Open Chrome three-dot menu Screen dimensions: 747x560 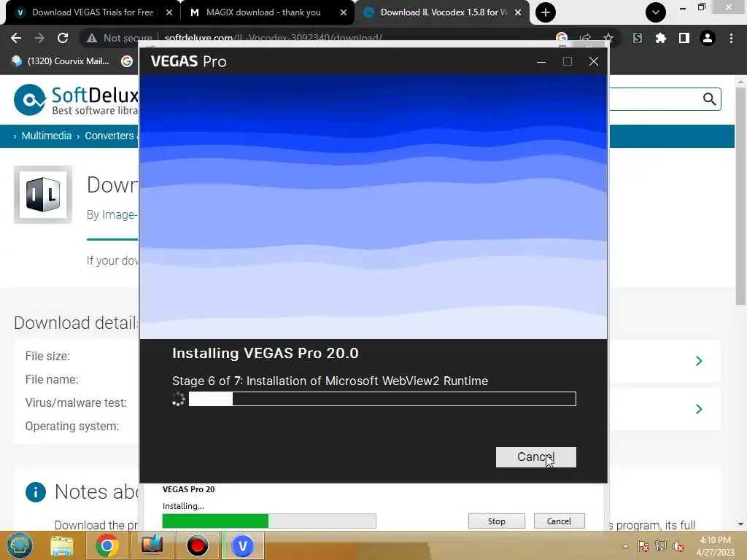pos(731,38)
